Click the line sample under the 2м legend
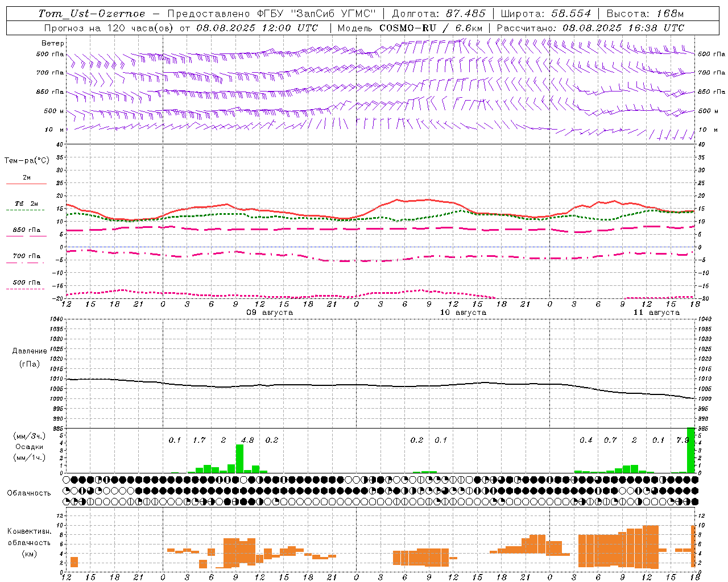The width and height of the screenshot is (728, 582). pos(26,184)
